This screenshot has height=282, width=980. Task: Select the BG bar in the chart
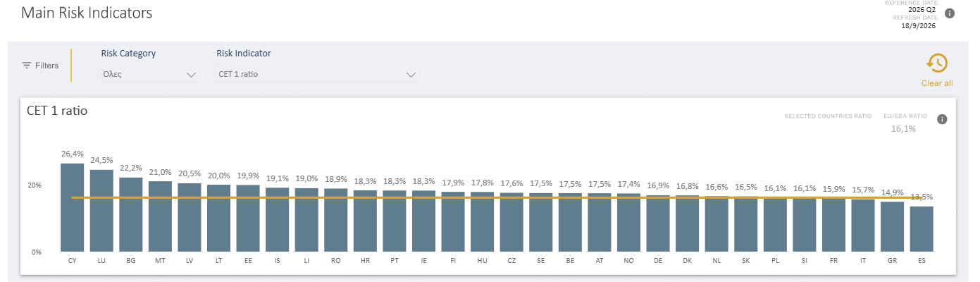point(131,214)
